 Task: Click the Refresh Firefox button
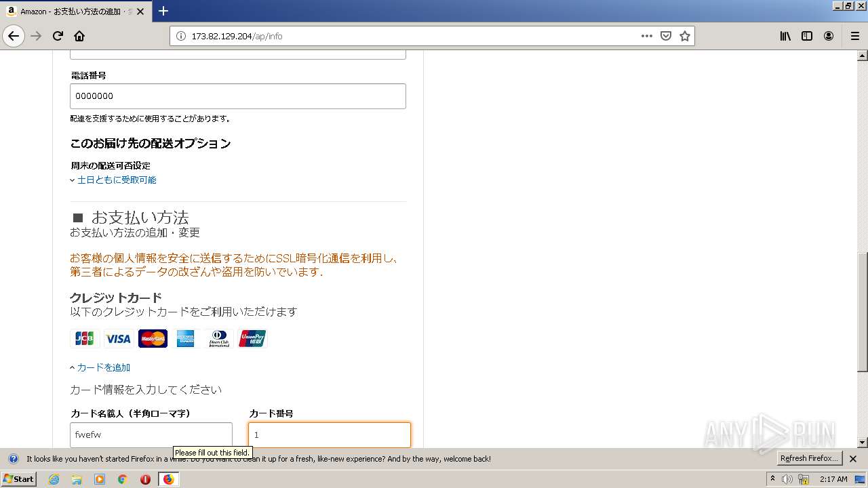coord(810,459)
